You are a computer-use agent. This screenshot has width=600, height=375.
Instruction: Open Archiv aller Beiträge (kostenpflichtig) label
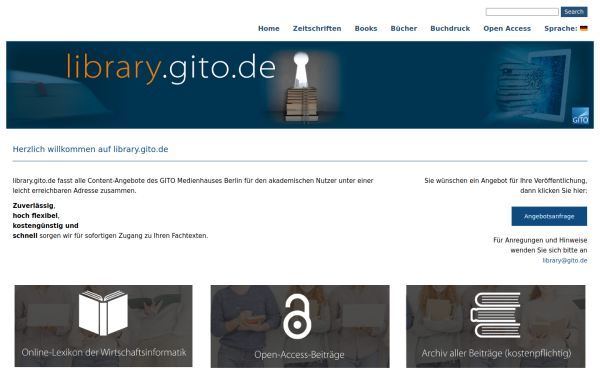pos(496,353)
